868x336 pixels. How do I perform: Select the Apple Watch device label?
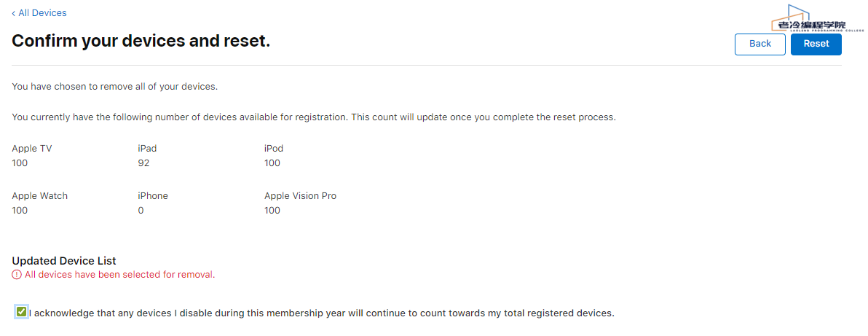[x=40, y=196]
